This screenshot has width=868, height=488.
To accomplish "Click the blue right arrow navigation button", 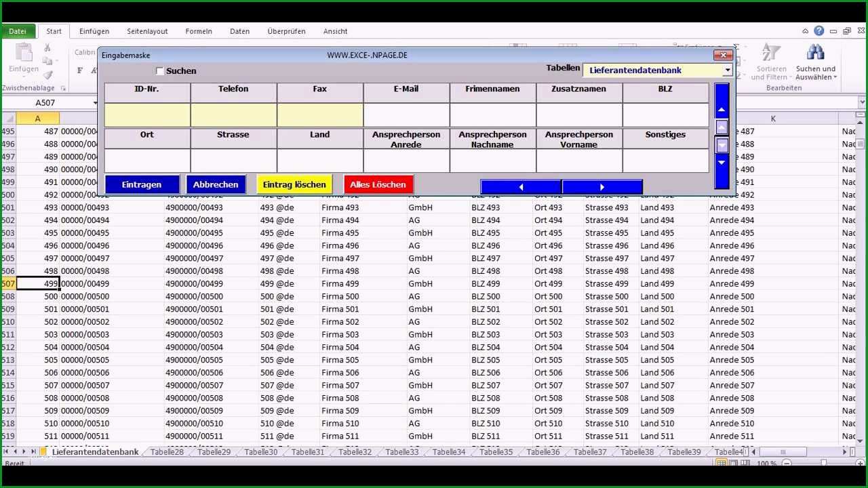I will tap(602, 187).
